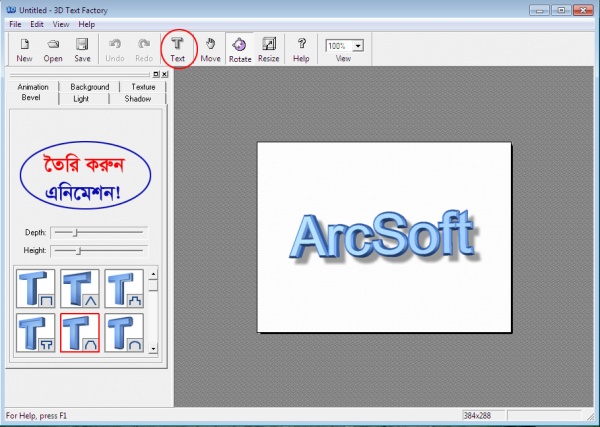The height and width of the screenshot is (427, 600).
Task: Open Help from the toolbar question mark
Action: (x=301, y=50)
